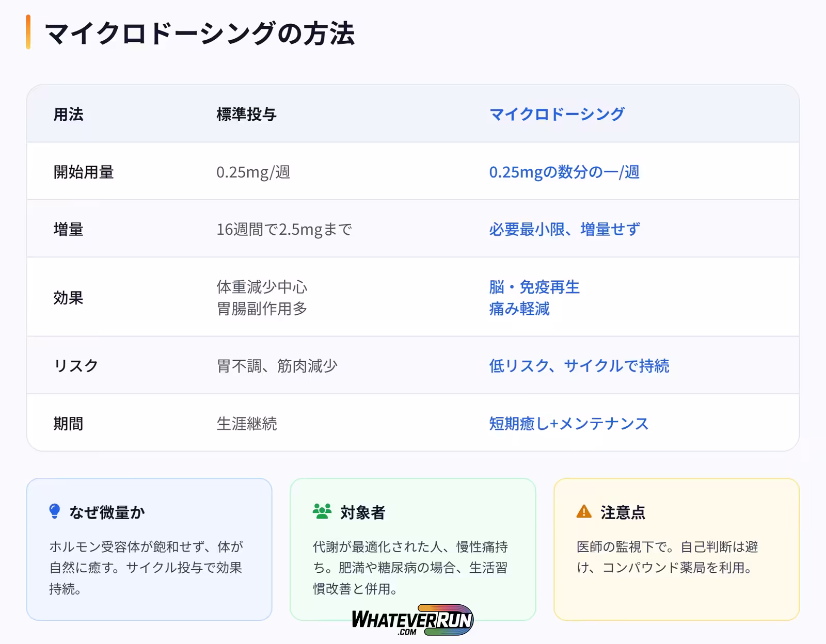The height and width of the screenshot is (644, 826).
Task: Click the orange warning triangle icon
Action: point(583,511)
